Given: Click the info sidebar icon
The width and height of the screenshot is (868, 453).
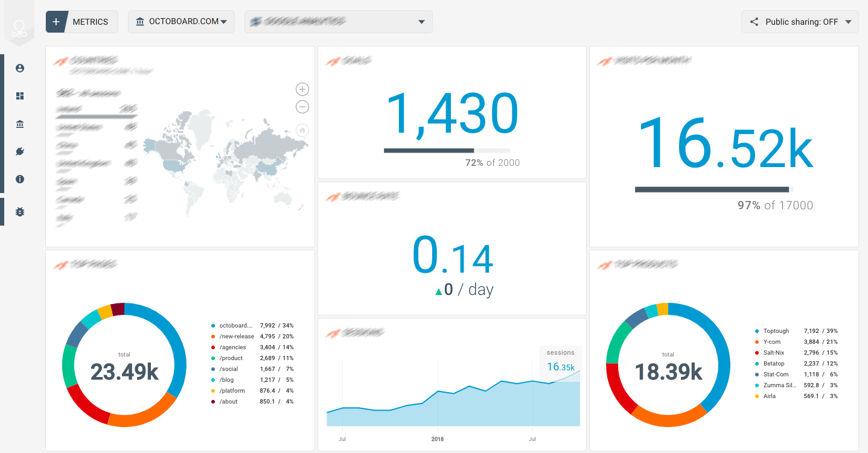Looking at the screenshot, I should 20,179.
